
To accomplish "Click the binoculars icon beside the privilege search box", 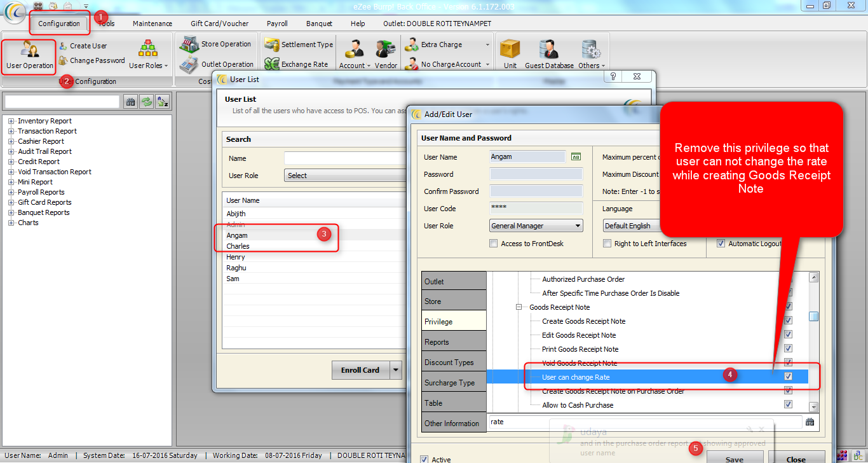I will [810, 422].
